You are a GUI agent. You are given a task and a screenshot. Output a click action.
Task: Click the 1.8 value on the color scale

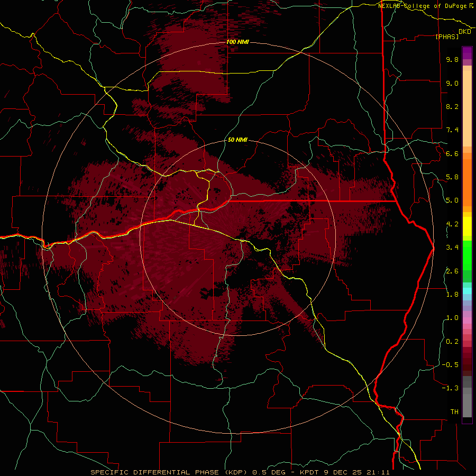coord(452,295)
